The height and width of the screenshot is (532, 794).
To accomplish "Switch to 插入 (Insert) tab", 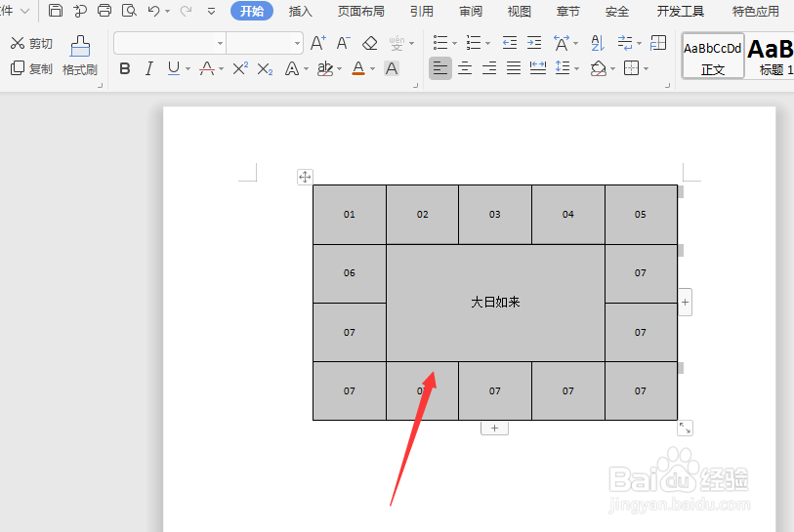I will point(300,11).
